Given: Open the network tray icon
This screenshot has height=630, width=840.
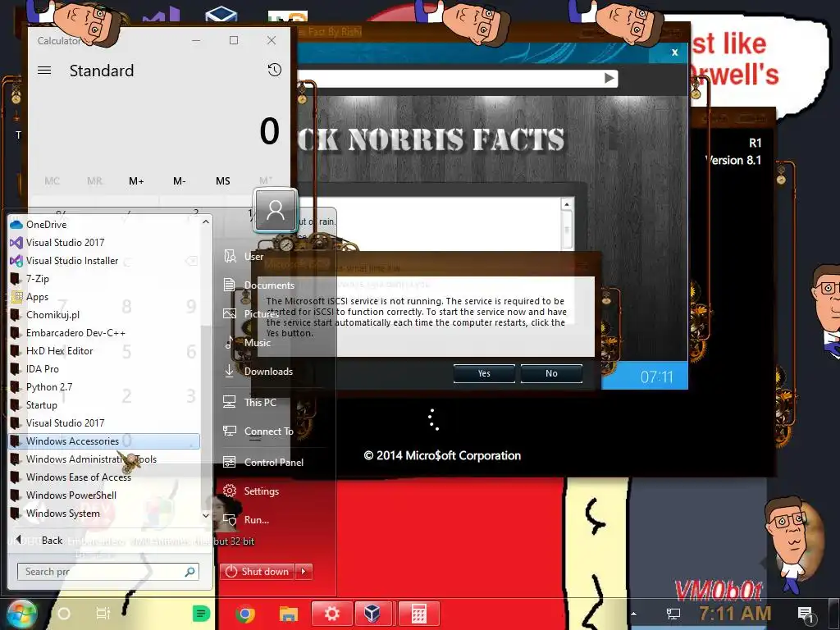Looking at the screenshot, I should pyautogui.click(x=673, y=614).
